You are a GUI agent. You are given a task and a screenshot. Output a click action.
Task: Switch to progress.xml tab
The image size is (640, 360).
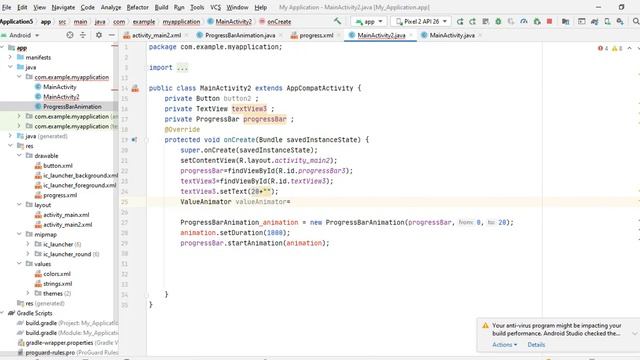pyautogui.click(x=316, y=36)
